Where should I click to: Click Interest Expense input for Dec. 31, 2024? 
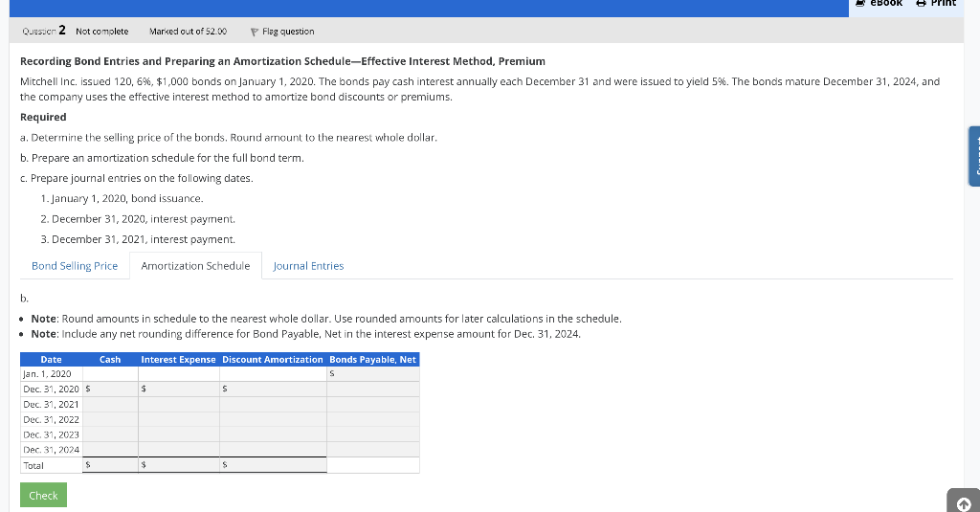(179, 450)
